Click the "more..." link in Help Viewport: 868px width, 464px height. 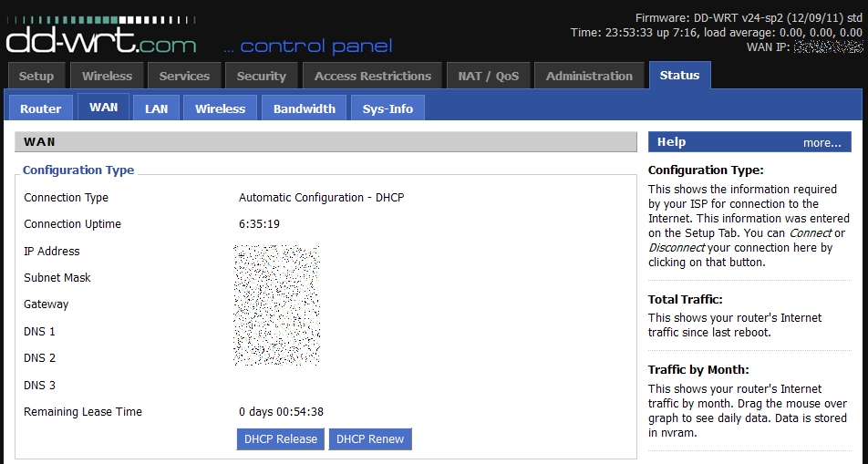pos(821,142)
